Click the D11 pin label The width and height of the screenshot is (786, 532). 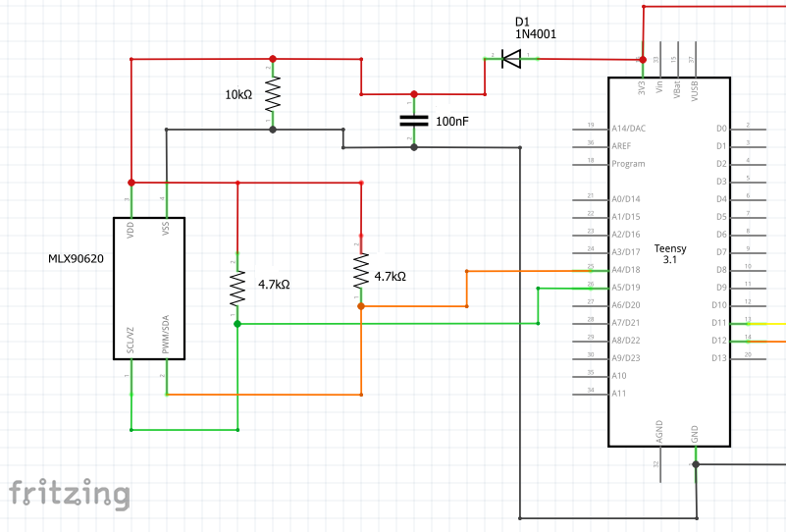(x=719, y=322)
